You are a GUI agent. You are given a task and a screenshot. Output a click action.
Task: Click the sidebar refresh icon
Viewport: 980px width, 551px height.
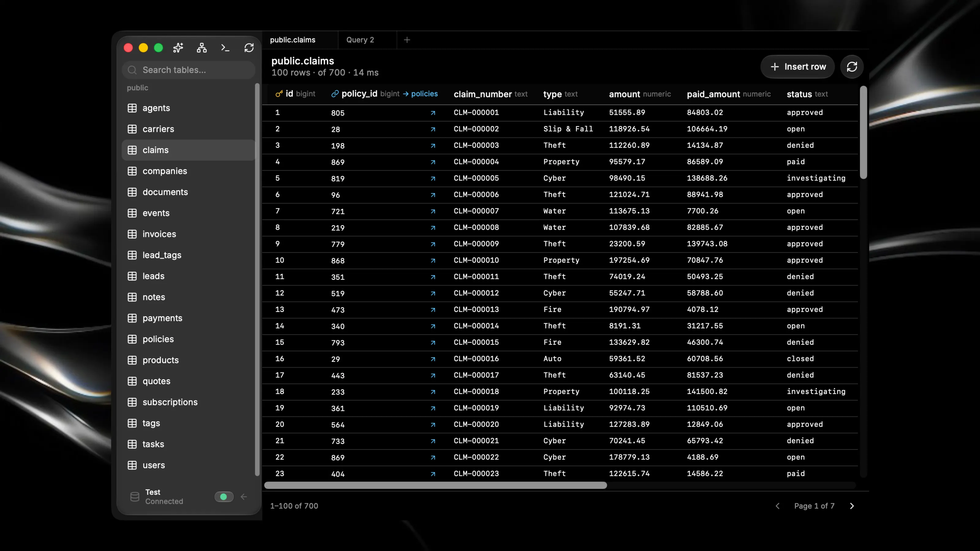(249, 47)
